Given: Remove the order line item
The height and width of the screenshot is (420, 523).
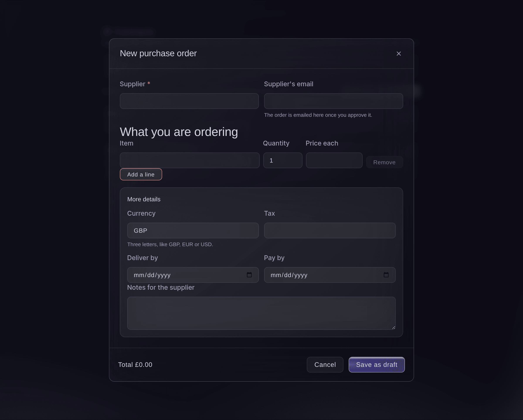Looking at the screenshot, I should (x=384, y=162).
